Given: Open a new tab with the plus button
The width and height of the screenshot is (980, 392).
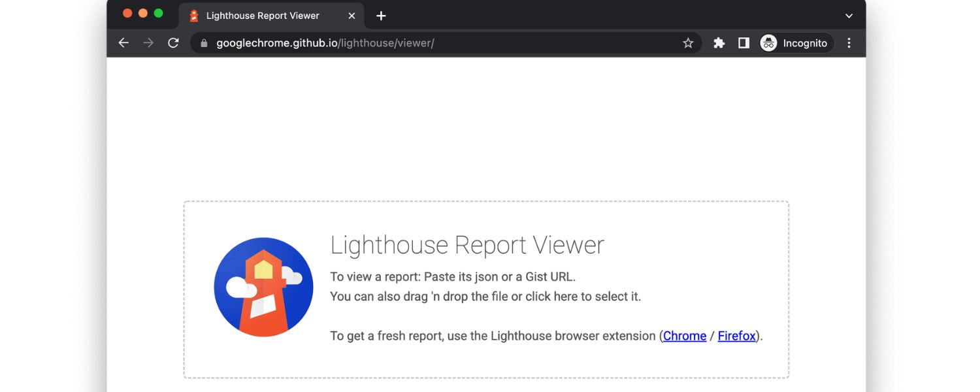Looking at the screenshot, I should click(381, 15).
